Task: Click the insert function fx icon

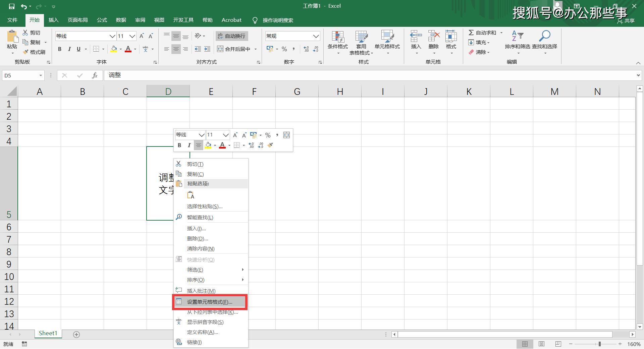Action: click(x=95, y=75)
